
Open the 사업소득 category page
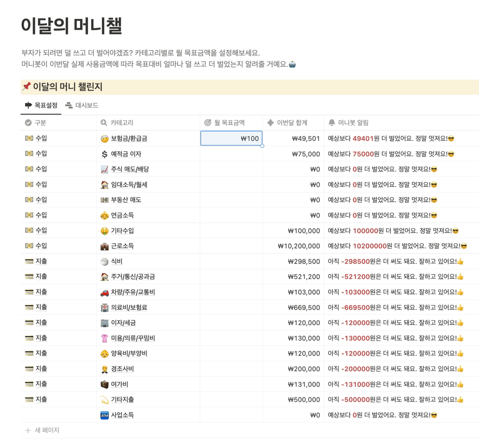(122, 415)
